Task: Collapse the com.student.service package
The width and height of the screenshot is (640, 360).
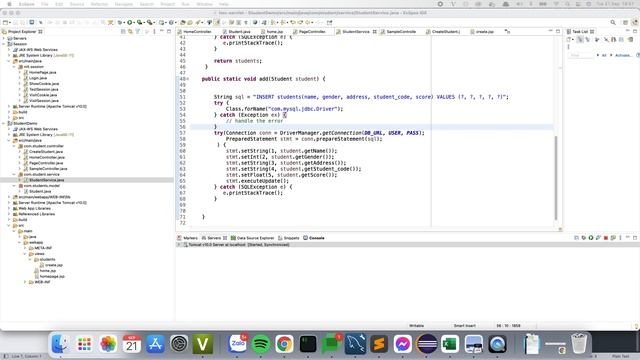Action: (15, 174)
